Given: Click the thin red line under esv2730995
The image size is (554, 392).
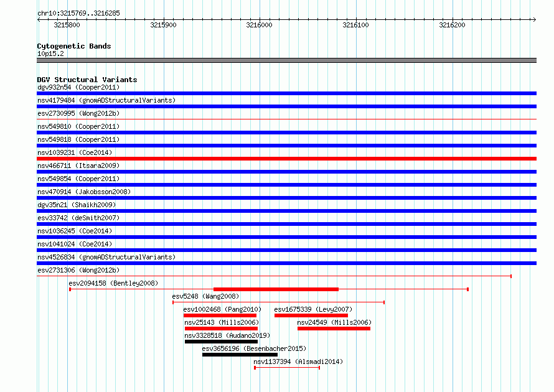Looking at the screenshot, I should click(x=286, y=119).
